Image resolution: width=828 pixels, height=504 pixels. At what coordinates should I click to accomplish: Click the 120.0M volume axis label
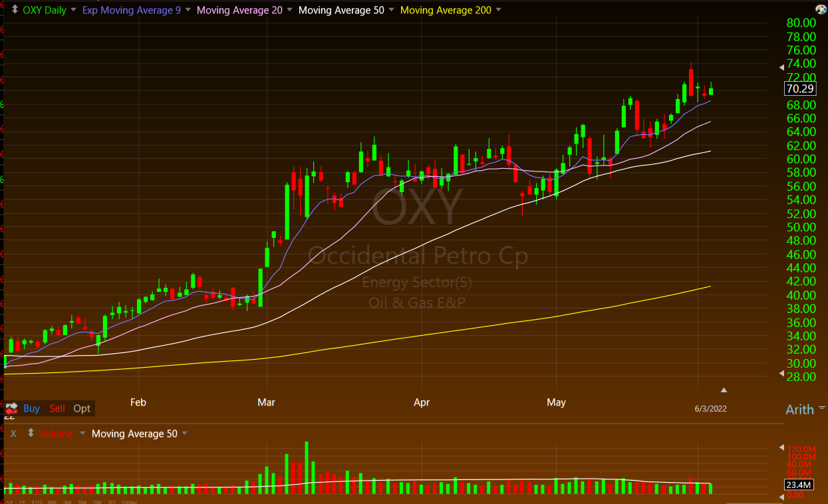(x=801, y=449)
